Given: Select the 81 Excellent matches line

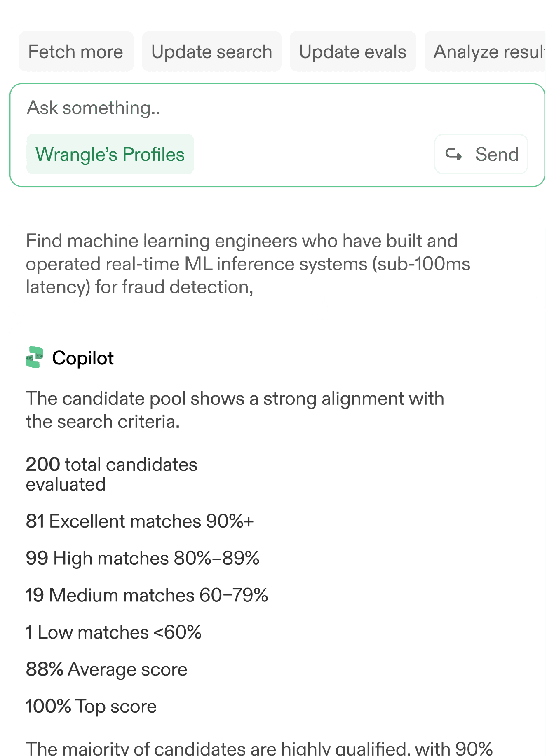Looking at the screenshot, I should (140, 521).
